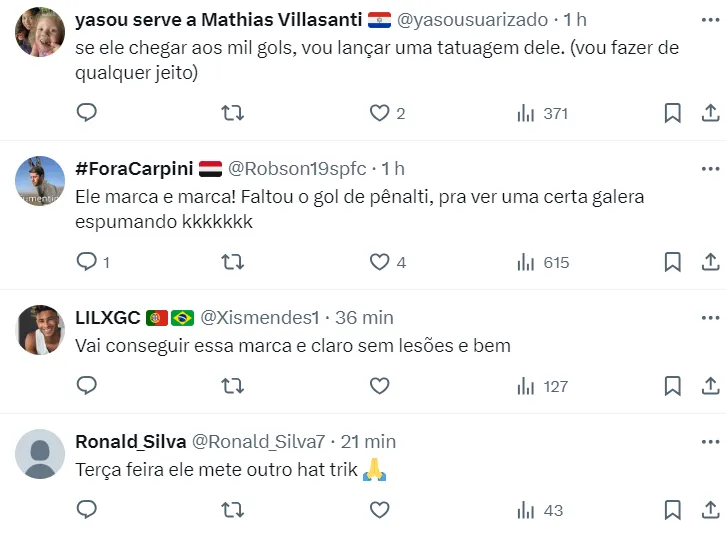Open more options on Ronald_Silva tweet

point(711,441)
